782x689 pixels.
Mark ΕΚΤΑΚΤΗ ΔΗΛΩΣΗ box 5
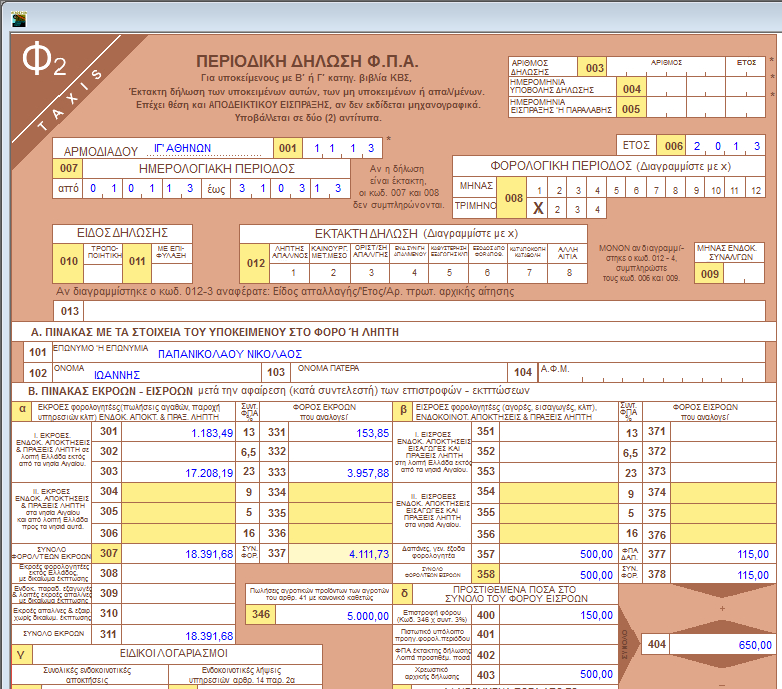(449, 273)
